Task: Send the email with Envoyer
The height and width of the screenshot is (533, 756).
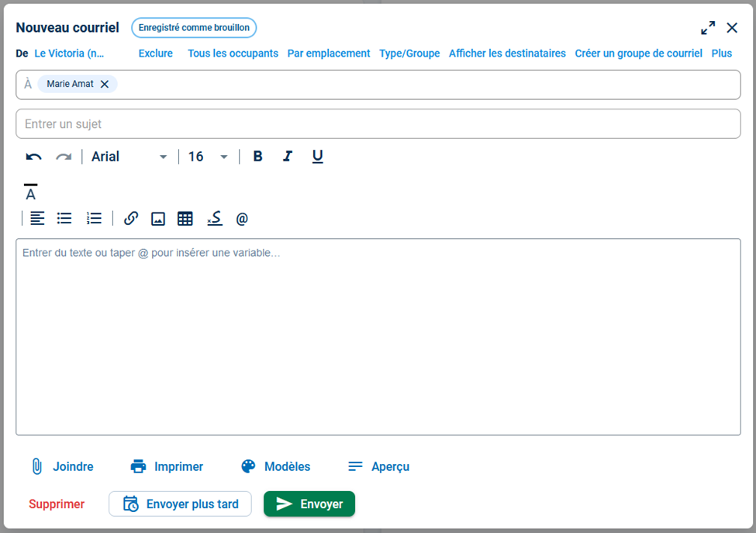Action: [x=309, y=504]
